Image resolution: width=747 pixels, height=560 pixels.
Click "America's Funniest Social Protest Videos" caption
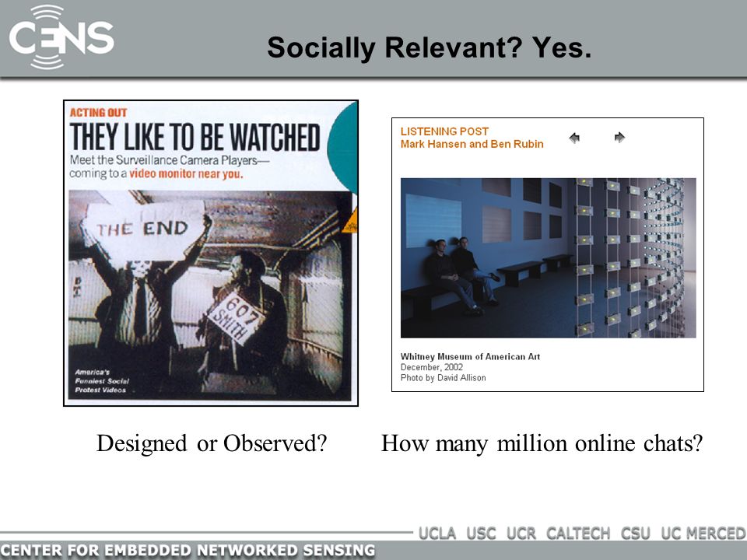[101, 381]
